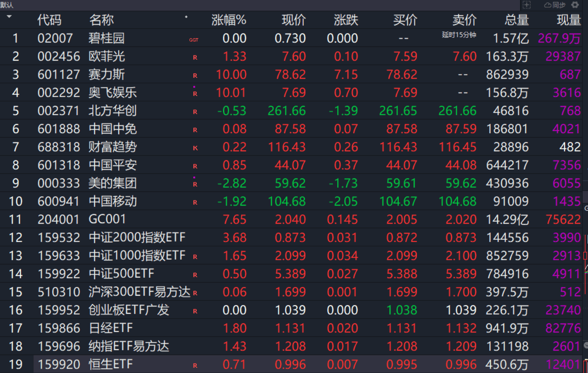Select stock name 碧桂园
The width and height of the screenshot is (588, 373).
107,38
